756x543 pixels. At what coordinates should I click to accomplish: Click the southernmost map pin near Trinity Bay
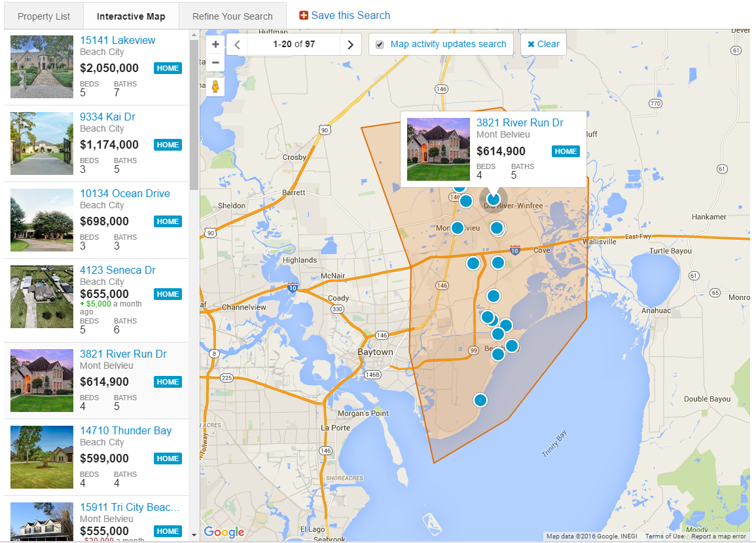pos(480,400)
